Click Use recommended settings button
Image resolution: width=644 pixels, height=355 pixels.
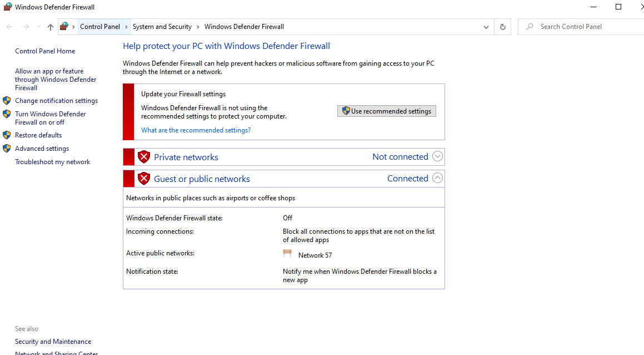pos(387,111)
